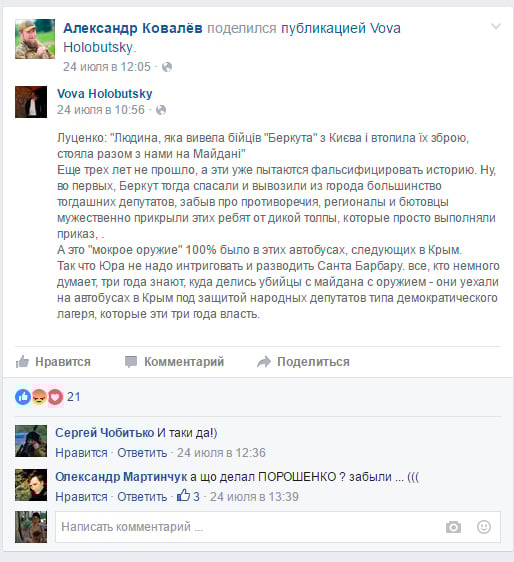The width and height of the screenshot is (514, 562).
Task: Click the thumbs-up count on Мартинчук's comment
Action: pos(188,496)
